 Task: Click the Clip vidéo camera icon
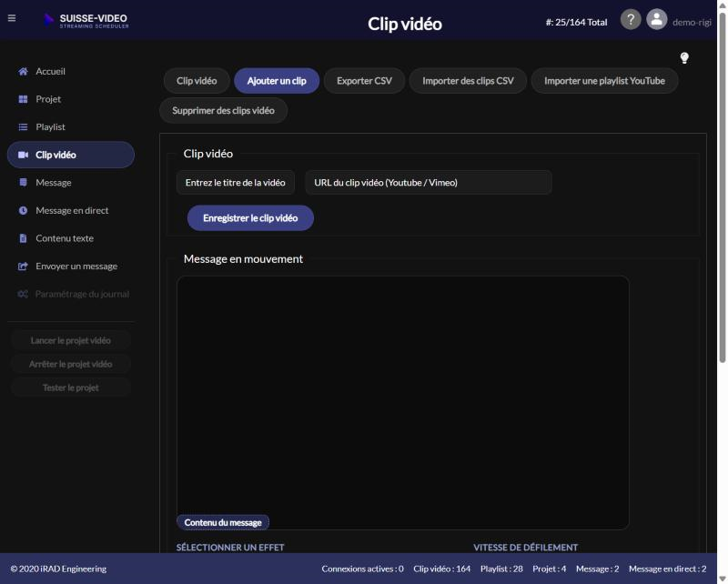(23, 155)
